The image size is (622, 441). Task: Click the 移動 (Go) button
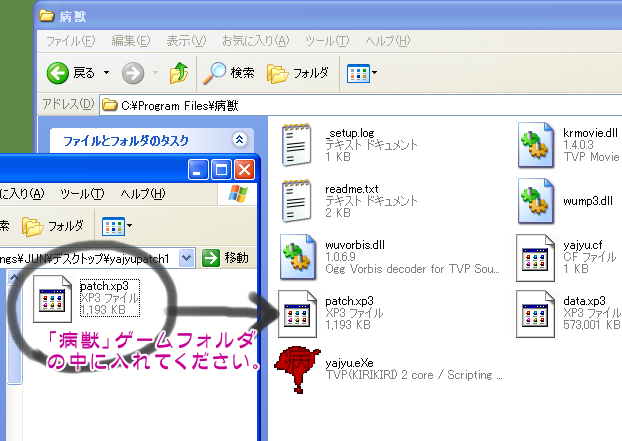click(225, 258)
